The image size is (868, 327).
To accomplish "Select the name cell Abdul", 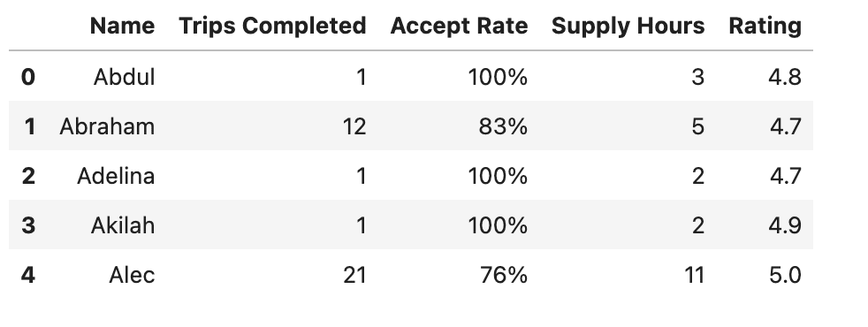I will click(124, 77).
